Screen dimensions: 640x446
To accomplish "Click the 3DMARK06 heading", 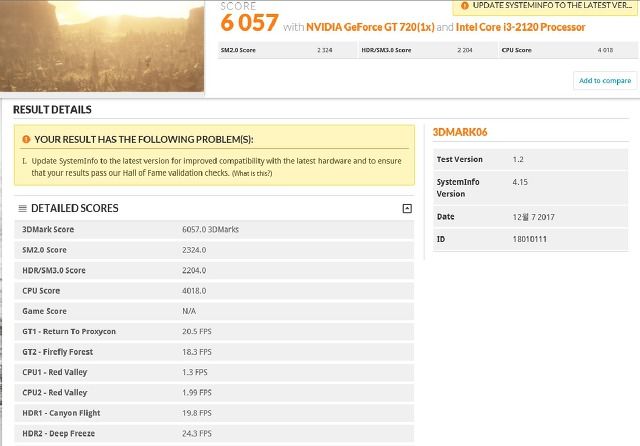I will pos(460,132).
